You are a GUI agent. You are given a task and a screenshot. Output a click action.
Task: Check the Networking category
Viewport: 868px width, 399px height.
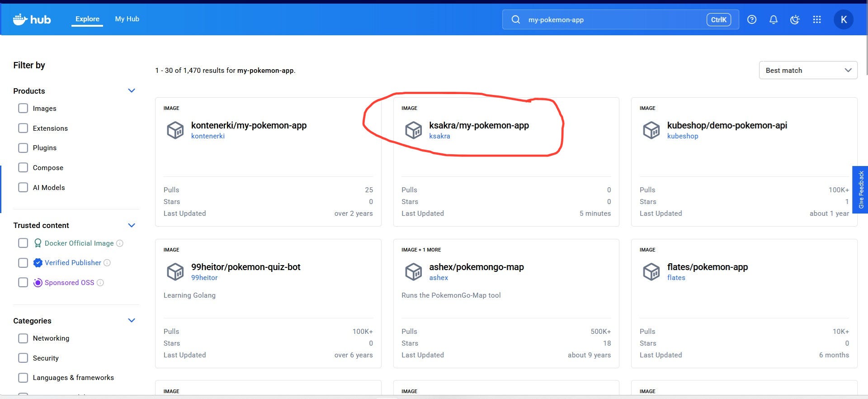click(23, 338)
